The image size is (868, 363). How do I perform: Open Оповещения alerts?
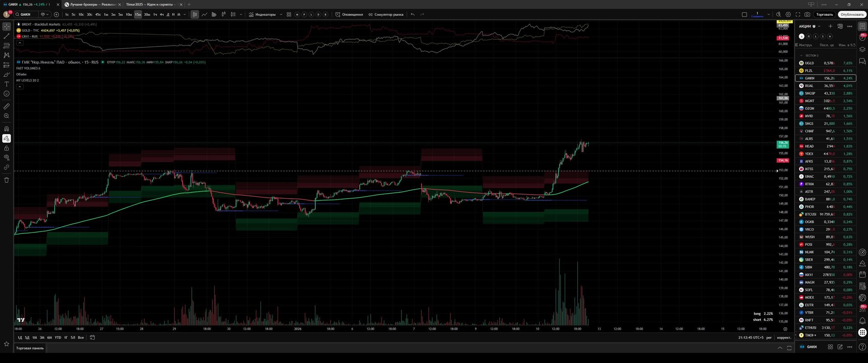[x=349, y=14]
